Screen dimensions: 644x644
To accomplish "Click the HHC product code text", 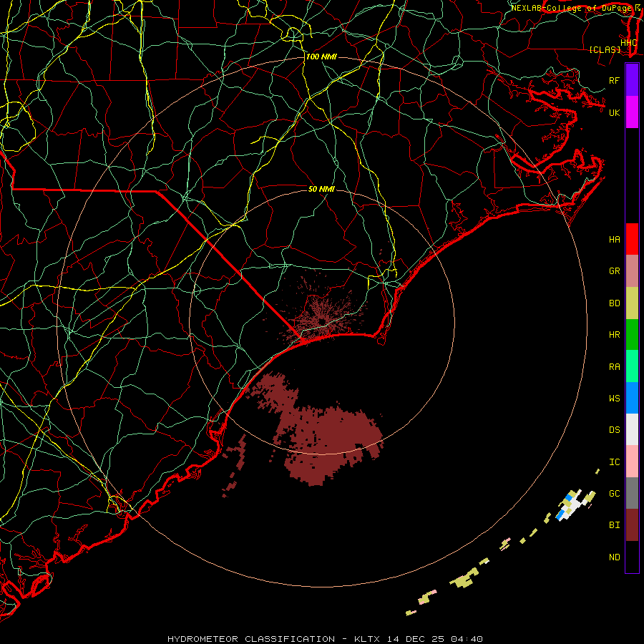I will point(628,43).
